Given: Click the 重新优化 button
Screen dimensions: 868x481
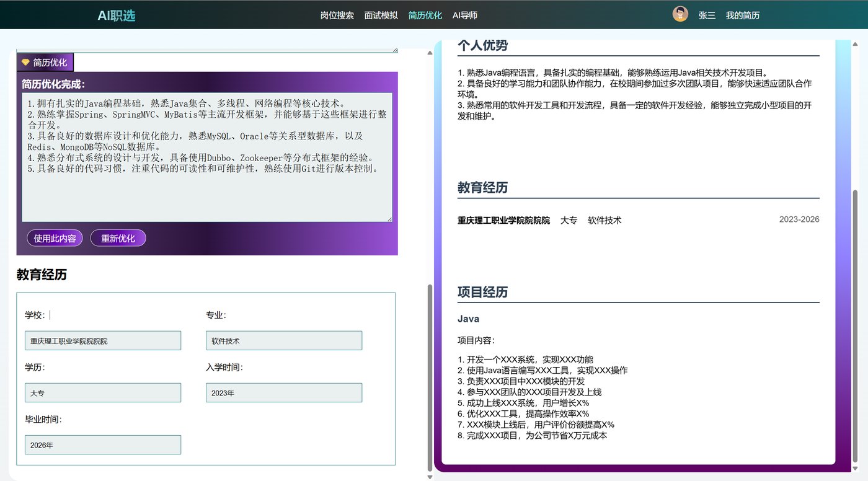Looking at the screenshot, I should pyautogui.click(x=118, y=238).
